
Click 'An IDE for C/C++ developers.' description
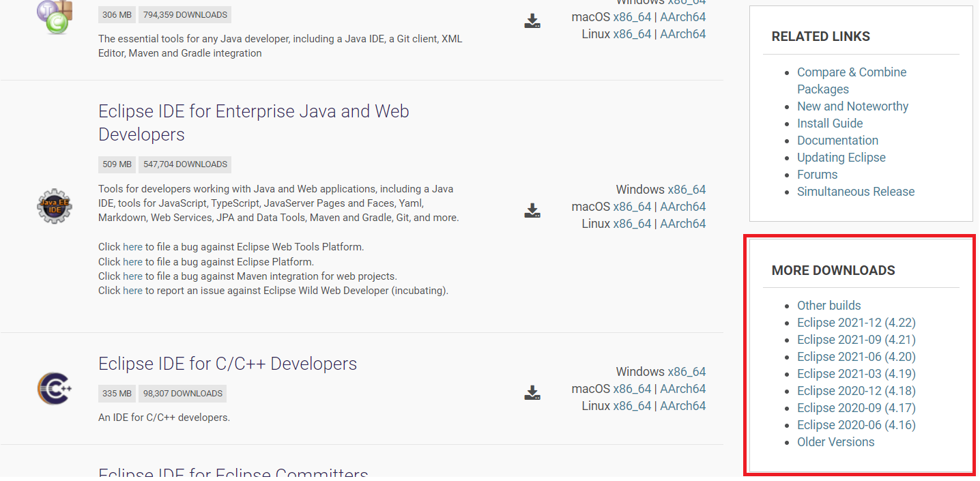[x=164, y=418]
